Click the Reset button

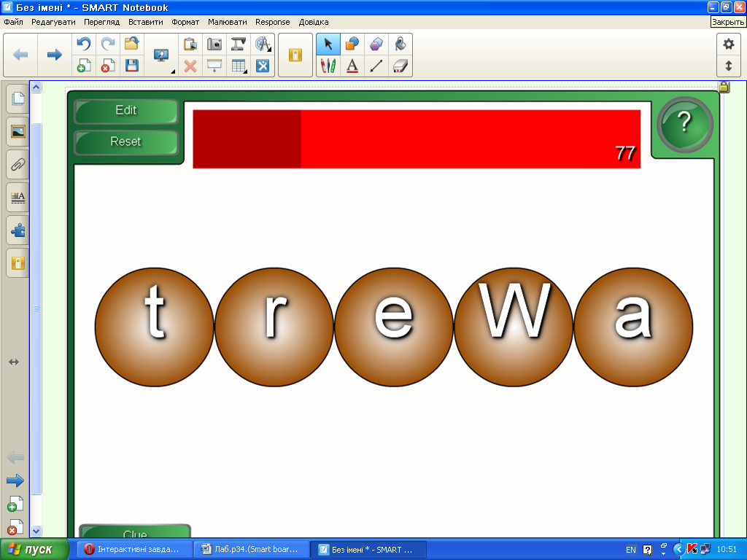[125, 142]
